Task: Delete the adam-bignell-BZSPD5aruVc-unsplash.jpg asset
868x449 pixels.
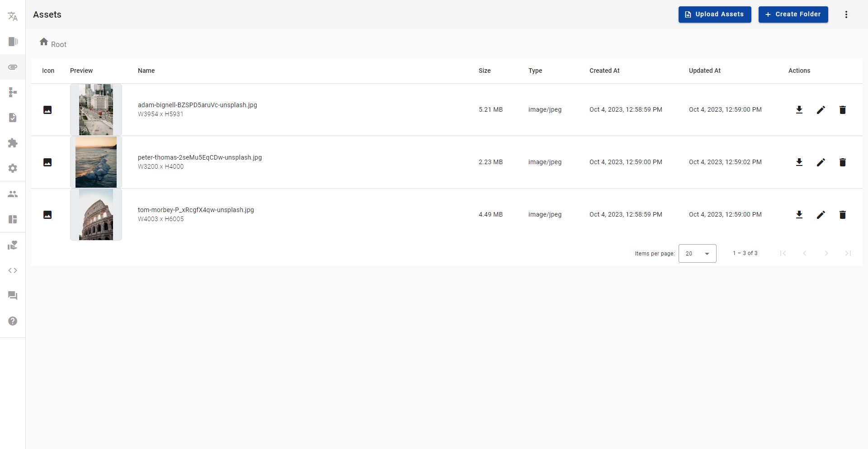Action: click(x=842, y=110)
